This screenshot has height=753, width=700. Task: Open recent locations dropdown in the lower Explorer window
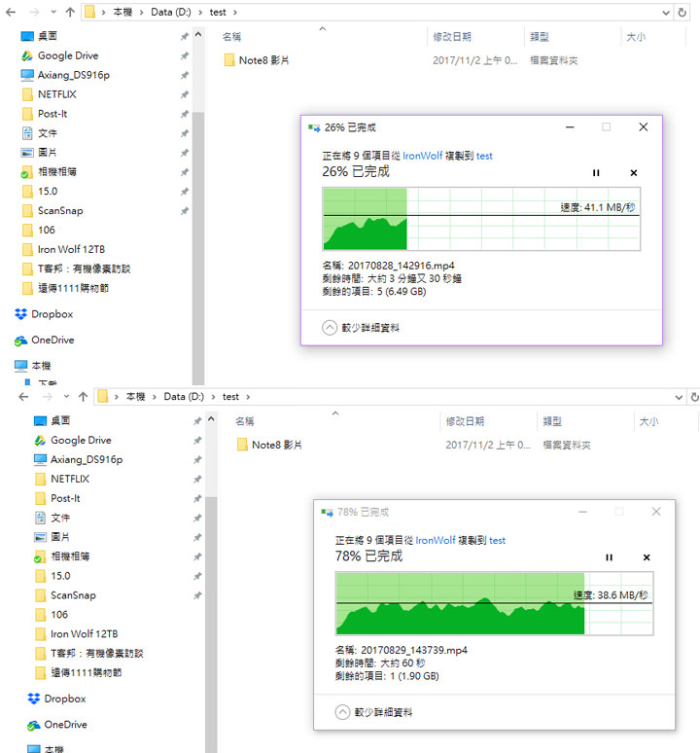(x=66, y=397)
